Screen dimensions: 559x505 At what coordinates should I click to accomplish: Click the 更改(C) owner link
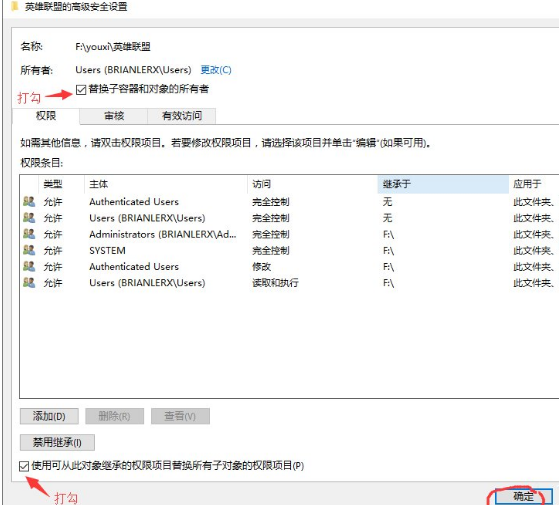[x=216, y=69]
